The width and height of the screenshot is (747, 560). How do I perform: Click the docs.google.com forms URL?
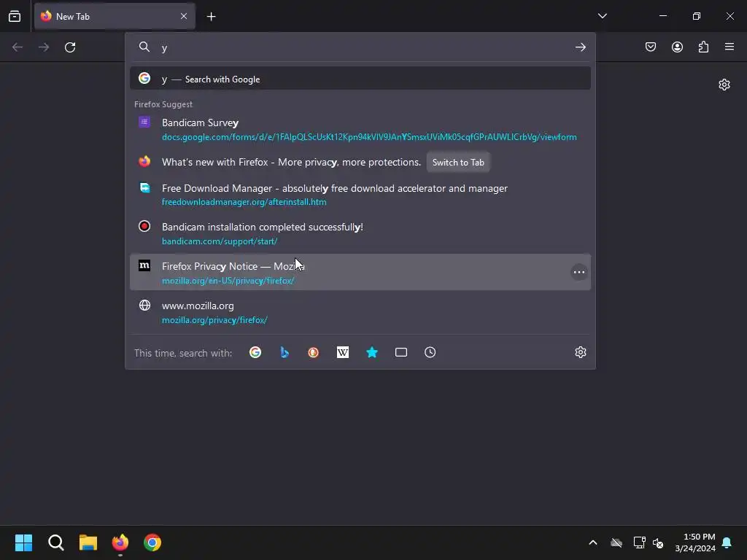point(369,137)
